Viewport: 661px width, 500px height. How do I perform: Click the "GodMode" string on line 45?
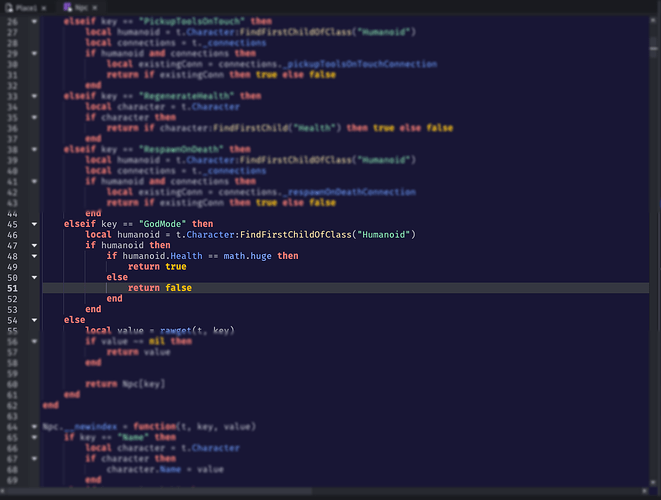pos(162,224)
